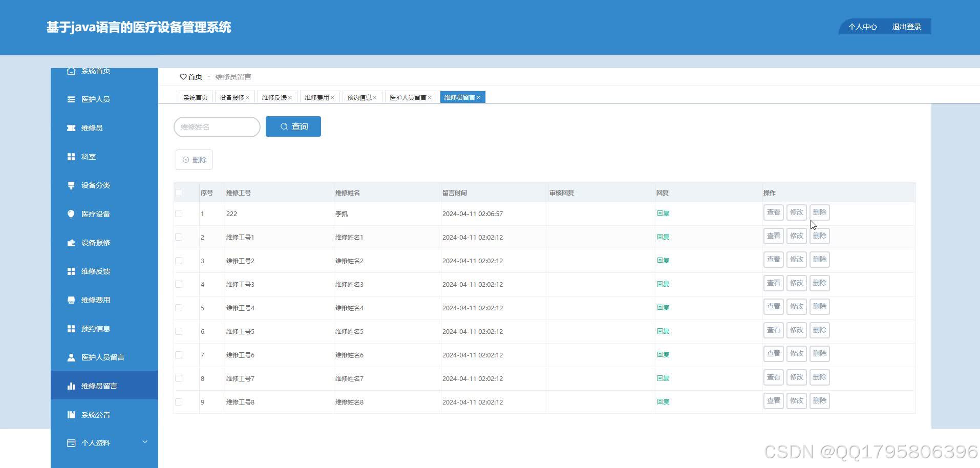Check the row with 维修工号 222
Viewport: 980px width, 468px height.
point(179,214)
